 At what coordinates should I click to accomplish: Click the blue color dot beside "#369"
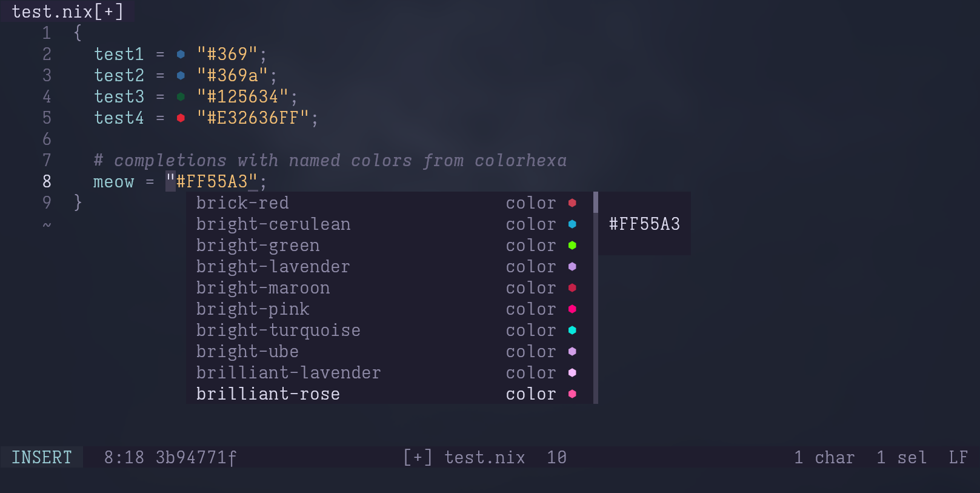point(181,55)
